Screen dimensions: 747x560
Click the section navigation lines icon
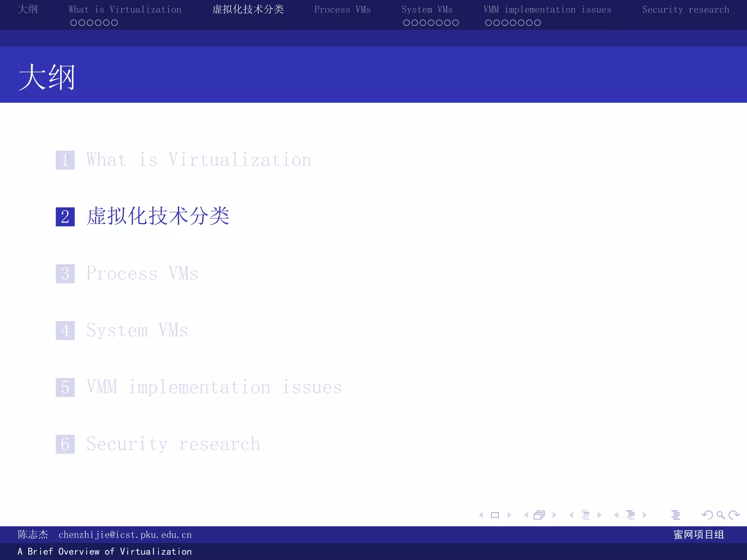631,515
